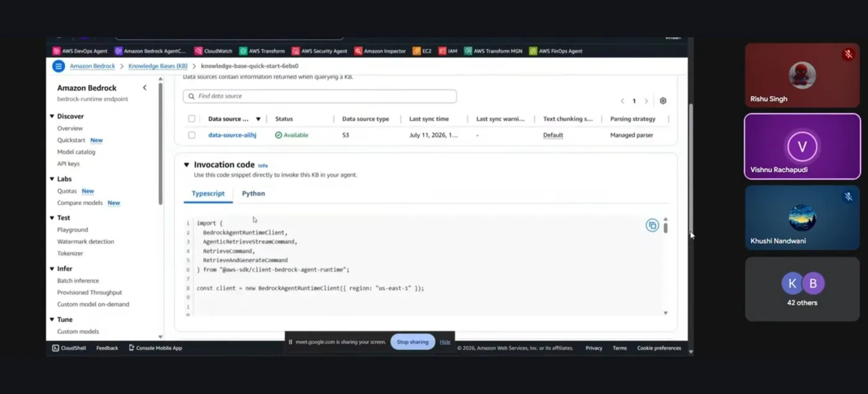Go to Knowledge Bases (KB) breadcrumb
This screenshot has width=868, height=394.
157,66
